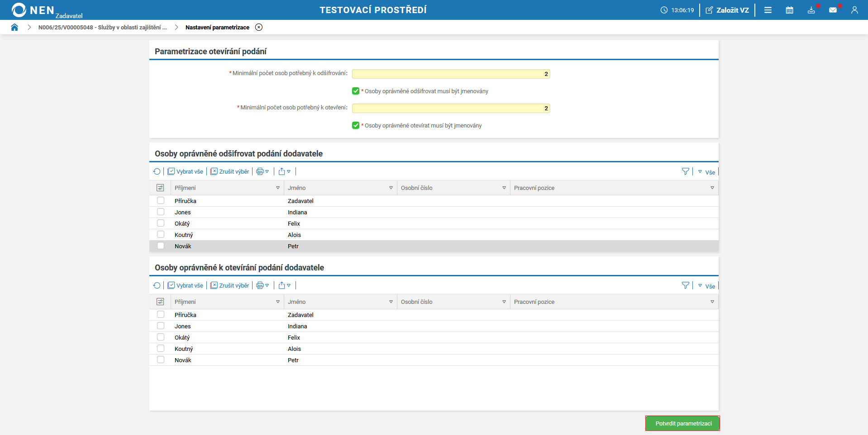Open the messages envelope icon
868x435 pixels.
833,10
